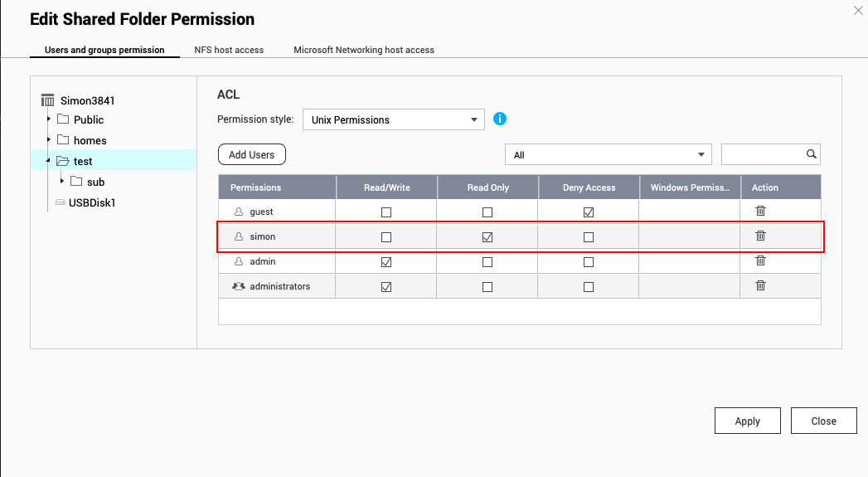868x477 pixels.
Task: Select the USBDisk1 drive icon
Action: (60, 202)
